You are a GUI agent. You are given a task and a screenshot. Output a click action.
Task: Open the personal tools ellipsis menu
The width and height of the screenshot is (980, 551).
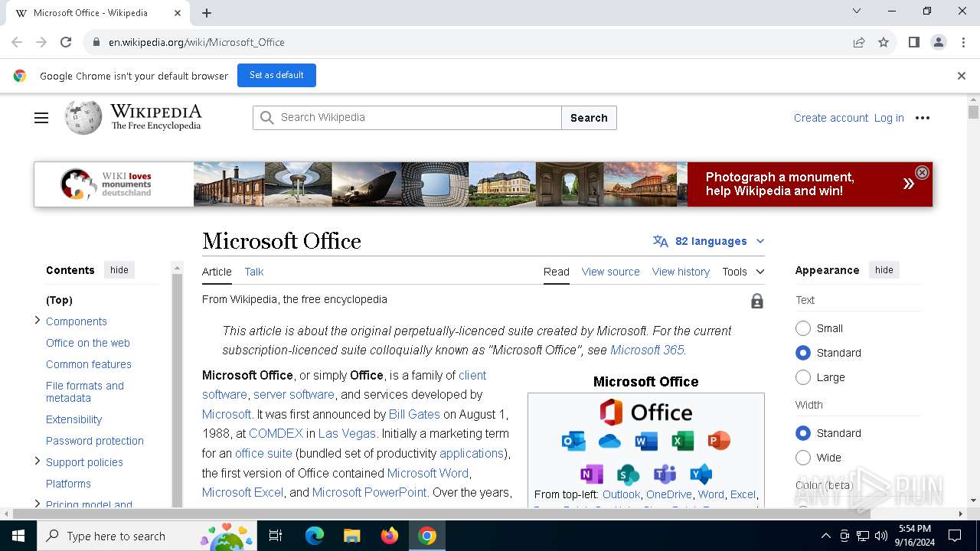tap(923, 118)
